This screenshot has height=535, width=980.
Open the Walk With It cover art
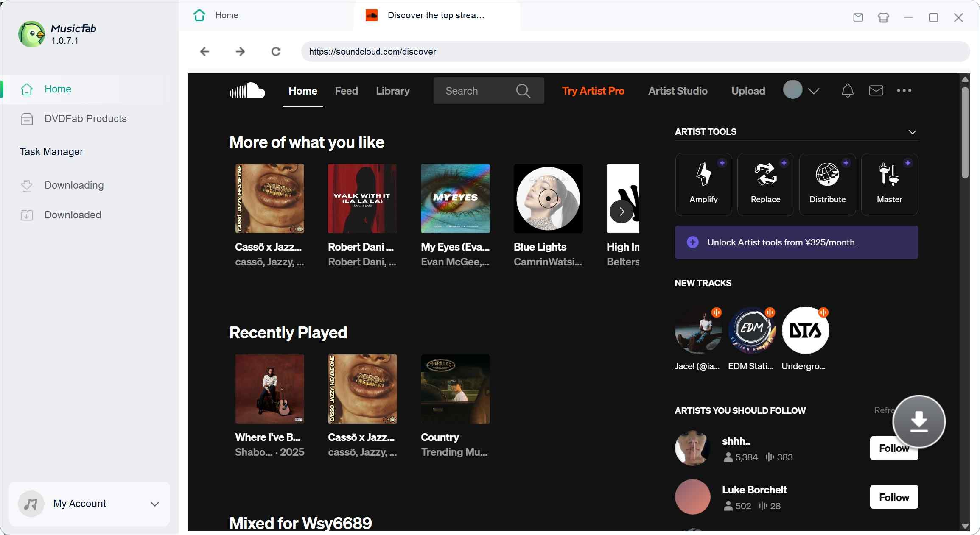[362, 198]
